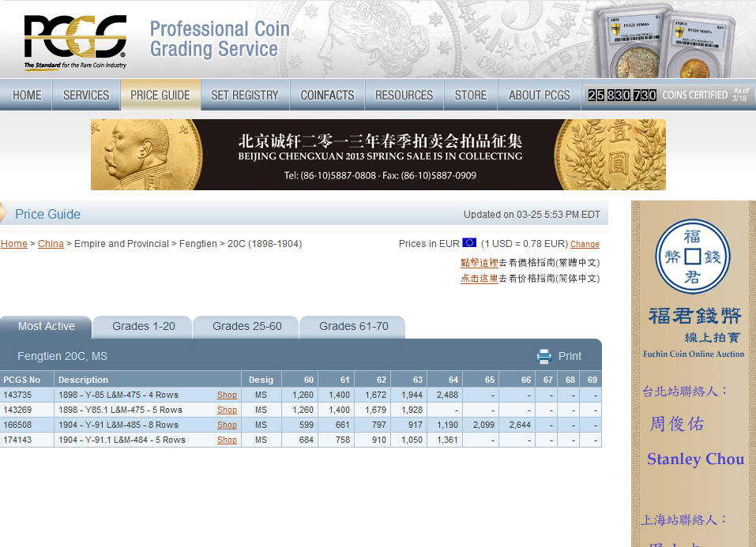Click the Change currency link
The height and width of the screenshot is (547, 756).
point(585,245)
